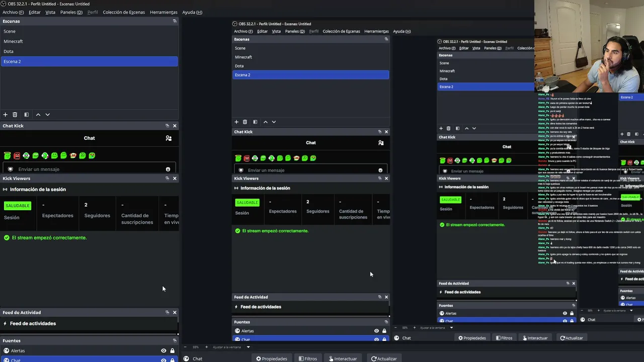Close the main Kick Viewers dock
The height and width of the screenshot is (362, 644).
175,178
